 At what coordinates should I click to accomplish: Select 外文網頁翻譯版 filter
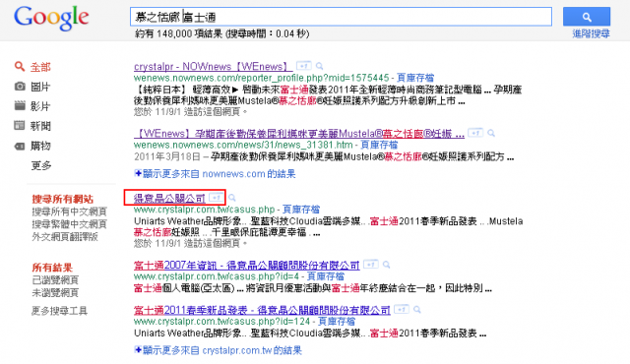click(x=65, y=236)
